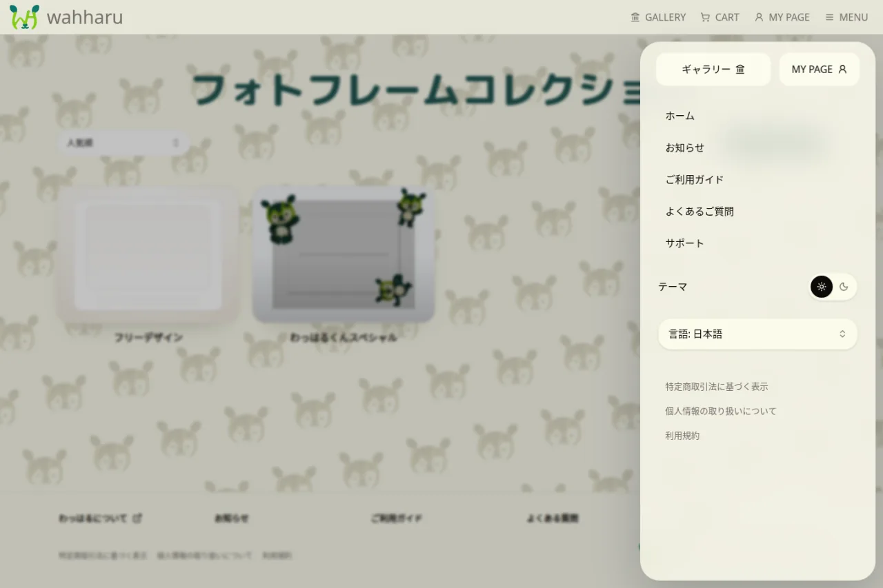Viewport: 883px width, 588px height.
Task: Toggle the MENU hamburger button
Action: (x=846, y=17)
